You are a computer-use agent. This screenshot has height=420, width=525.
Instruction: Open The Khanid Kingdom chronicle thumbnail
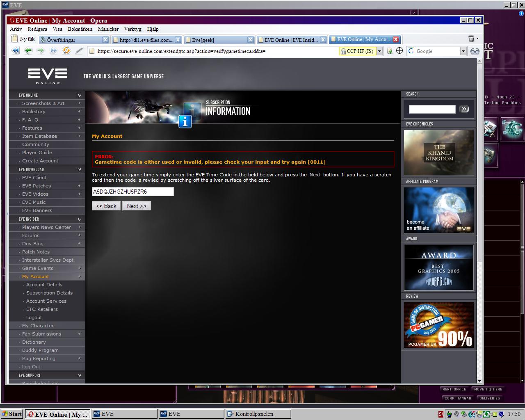point(439,153)
